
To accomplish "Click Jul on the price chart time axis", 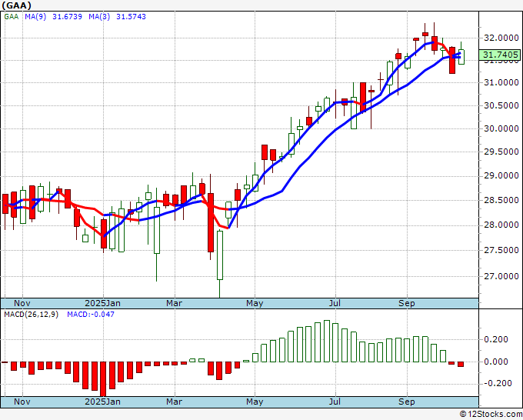I will (335, 303).
